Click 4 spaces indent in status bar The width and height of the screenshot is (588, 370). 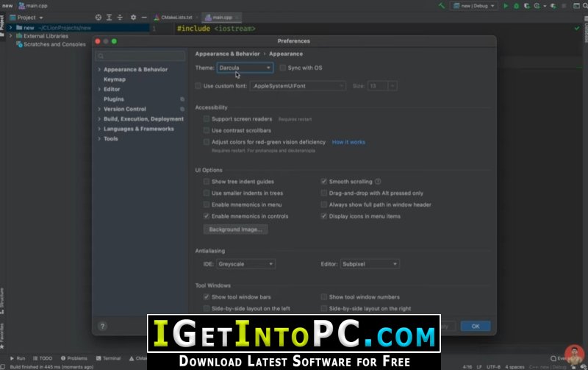[514, 366]
